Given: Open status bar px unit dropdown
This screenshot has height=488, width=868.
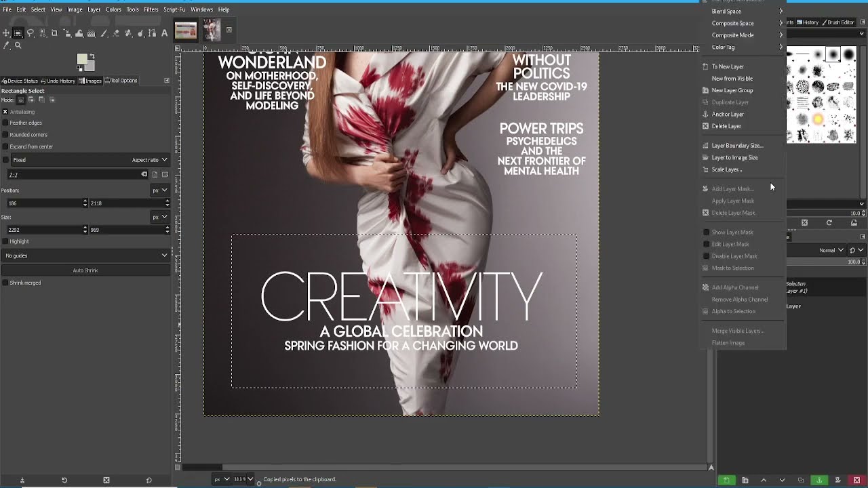Looking at the screenshot, I should (x=221, y=479).
